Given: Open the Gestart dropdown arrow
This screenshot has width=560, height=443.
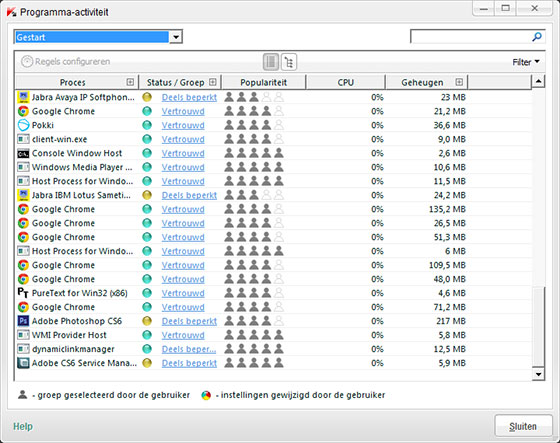Looking at the screenshot, I should (176, 37).
